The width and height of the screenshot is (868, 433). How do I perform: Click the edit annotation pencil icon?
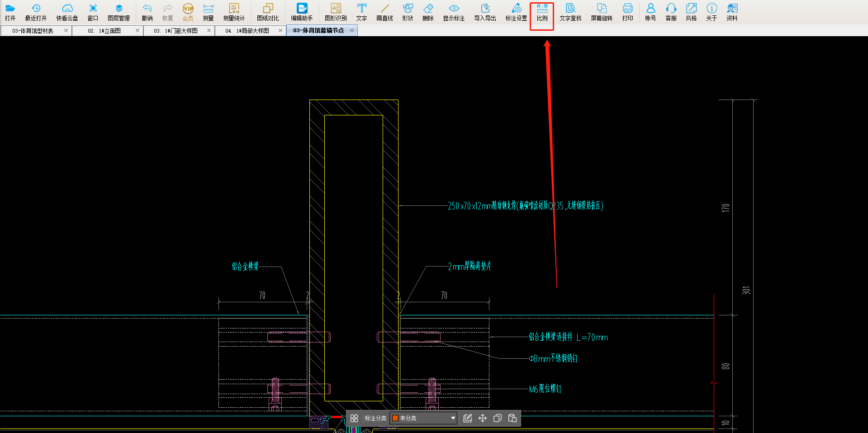click(x=468, y=418)
